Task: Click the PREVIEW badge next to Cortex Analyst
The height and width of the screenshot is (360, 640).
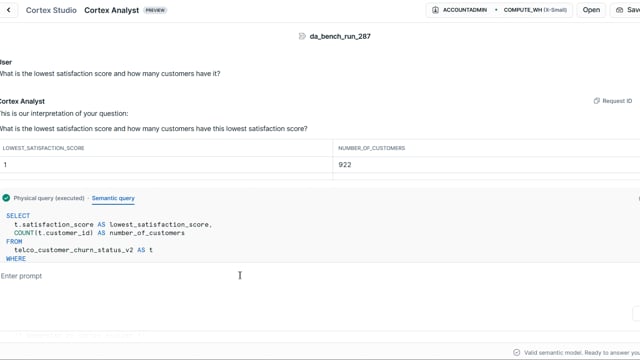Action: click(x=155, y=10)
